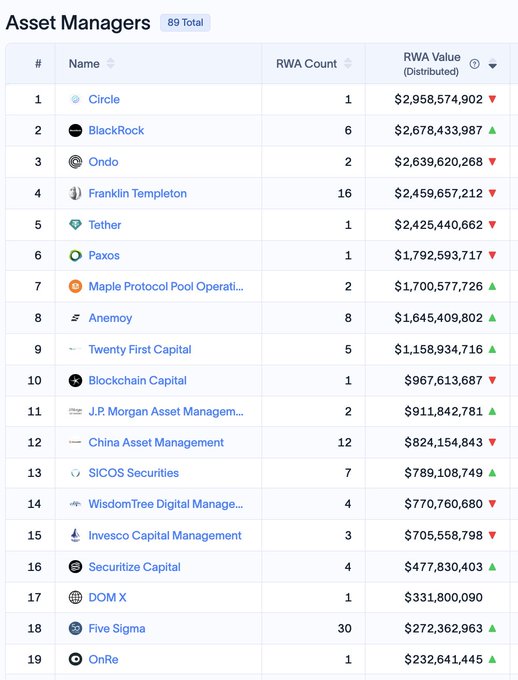Screen dimensions: 518x680
Task: Select value $2,425,440,662 in Tether row
Action: 439,225
